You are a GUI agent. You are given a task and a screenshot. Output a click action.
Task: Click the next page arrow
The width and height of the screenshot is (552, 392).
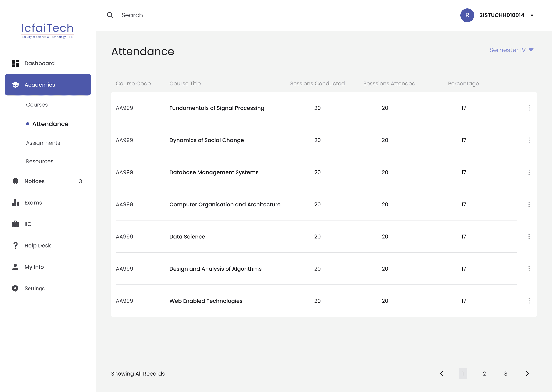pos(527,374)
